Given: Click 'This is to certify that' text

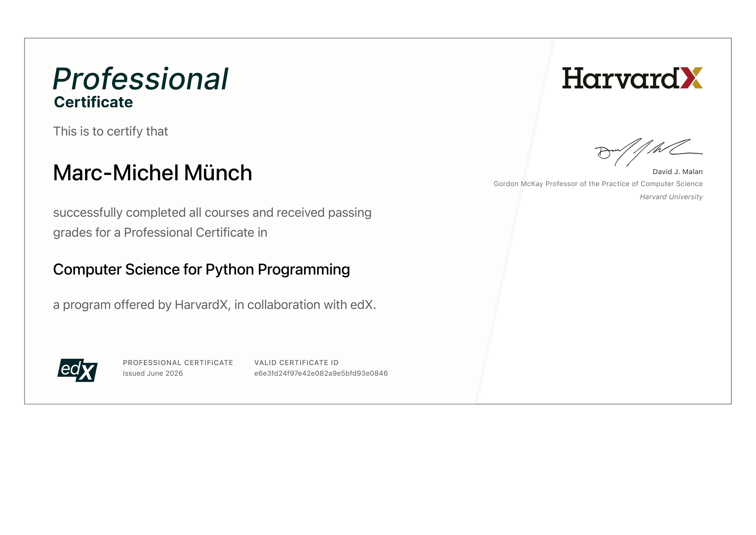Looking at the screenshot, I should coord(110,131).
